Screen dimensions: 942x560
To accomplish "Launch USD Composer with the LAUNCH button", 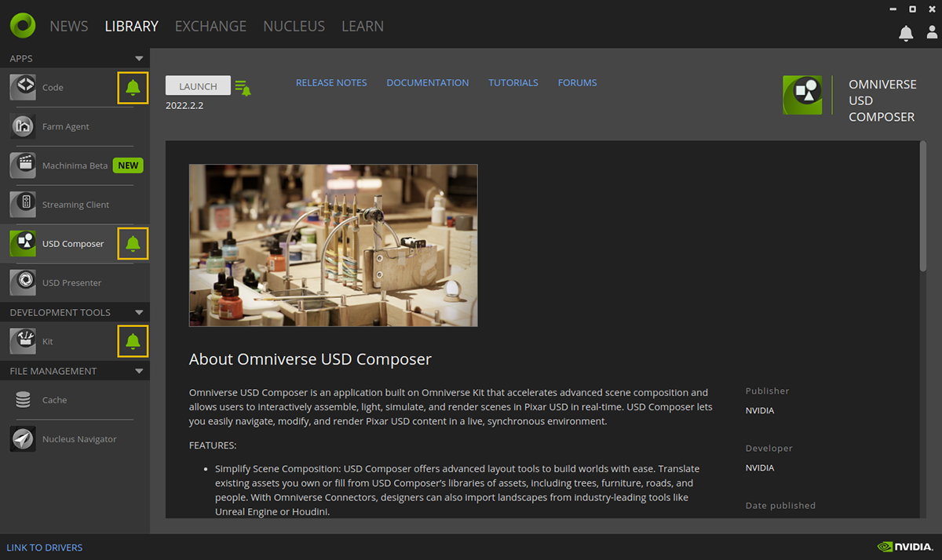I will coord(198,86).
